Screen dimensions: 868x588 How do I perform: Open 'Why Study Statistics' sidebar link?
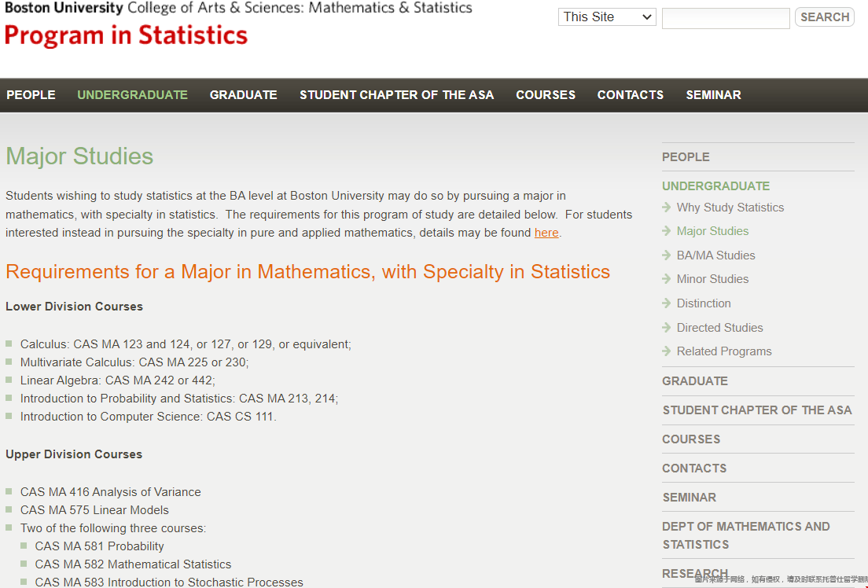pos(730,208)
